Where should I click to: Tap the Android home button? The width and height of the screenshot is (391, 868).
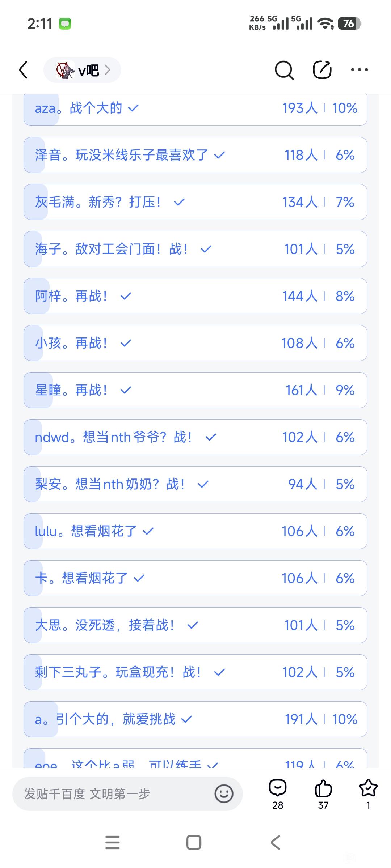point(194,842)
